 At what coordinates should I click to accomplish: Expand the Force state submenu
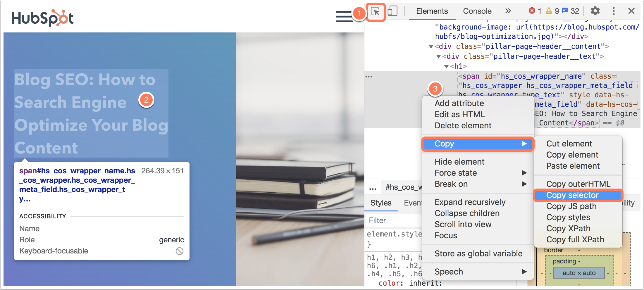[x=456, y=172]
